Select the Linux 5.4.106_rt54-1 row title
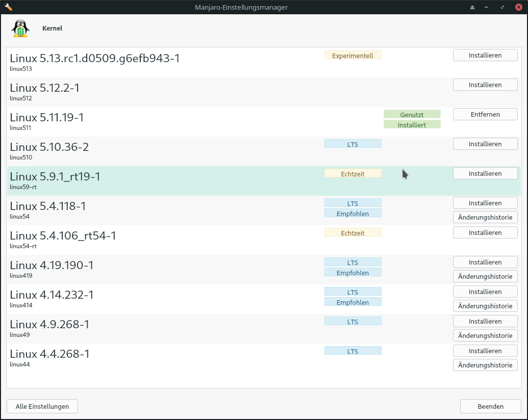 pos(63,235)
